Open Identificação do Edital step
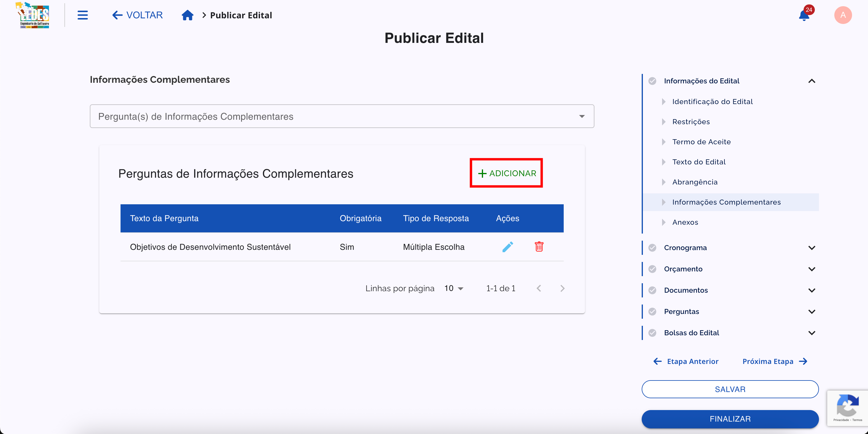 (712, 101)
